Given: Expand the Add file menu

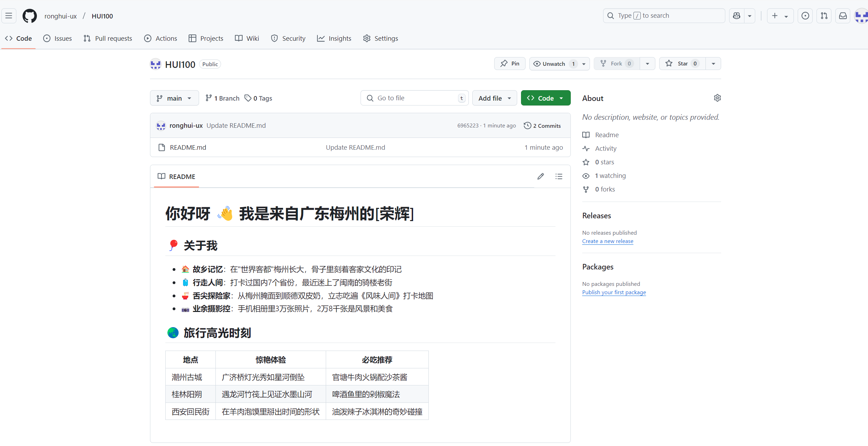Looking at the screenshot, I should coord(494,98).
